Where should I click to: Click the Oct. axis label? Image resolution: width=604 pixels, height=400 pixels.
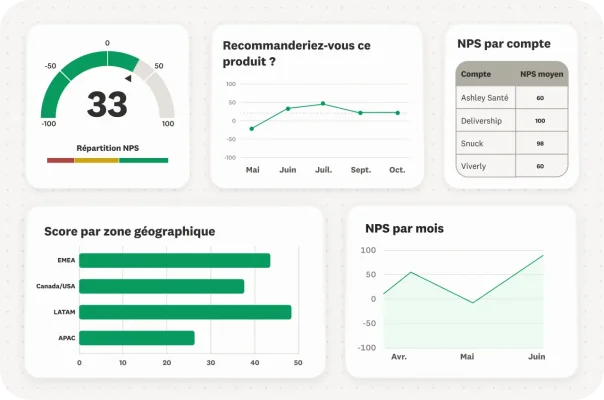pos(397,170)
